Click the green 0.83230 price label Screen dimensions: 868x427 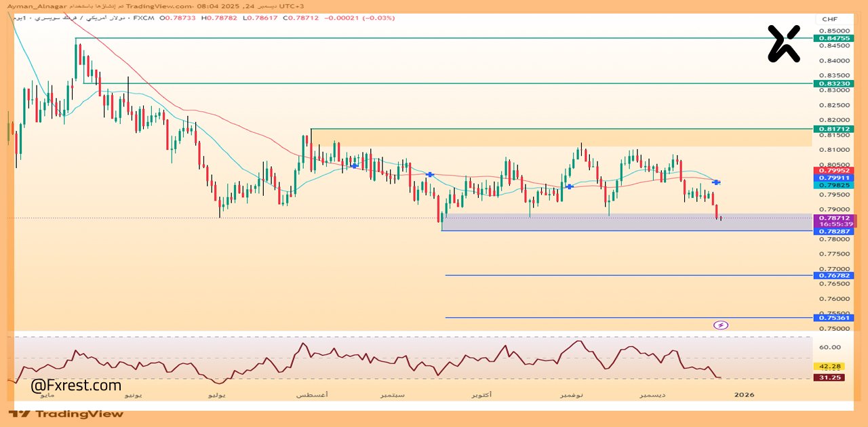(x=835, y=83)
